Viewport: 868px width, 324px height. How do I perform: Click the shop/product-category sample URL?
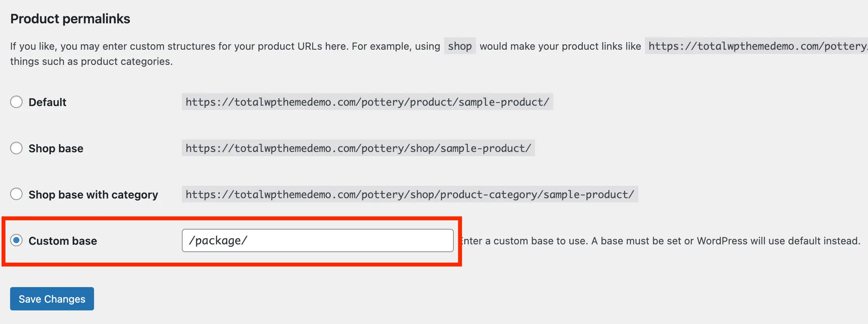(410, 194)
